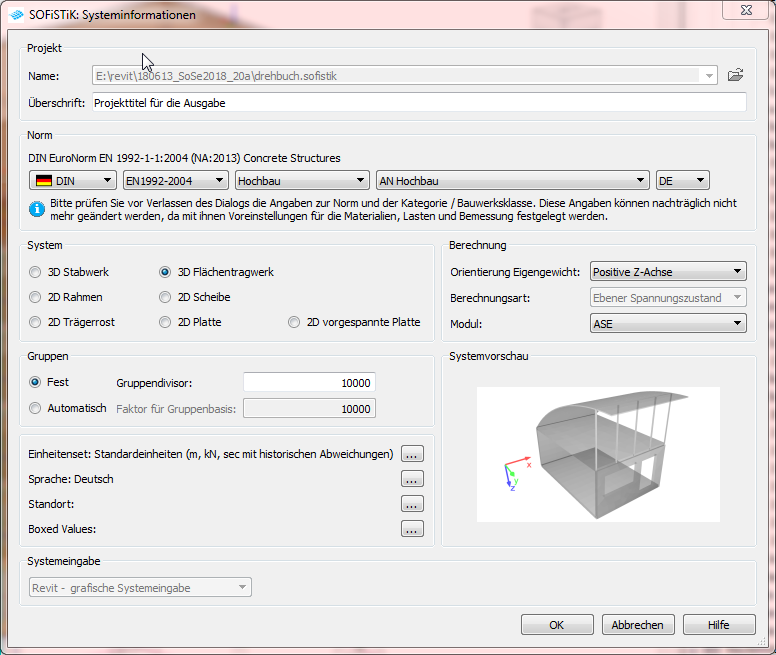Expand the Orientierung Eigengewicht dropdown
The height and width of the screenshot is (655, 776).
pos(667,272)
